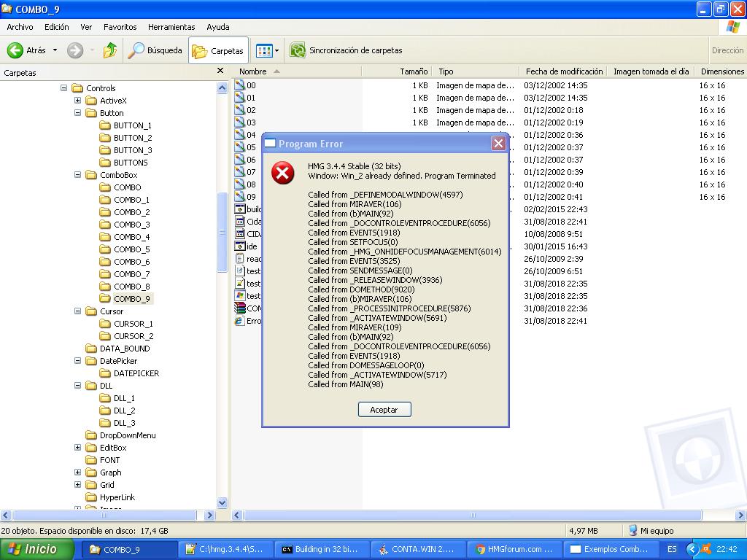Expand the Graph folder node
747x560 pixels.
tap(77, 472)
